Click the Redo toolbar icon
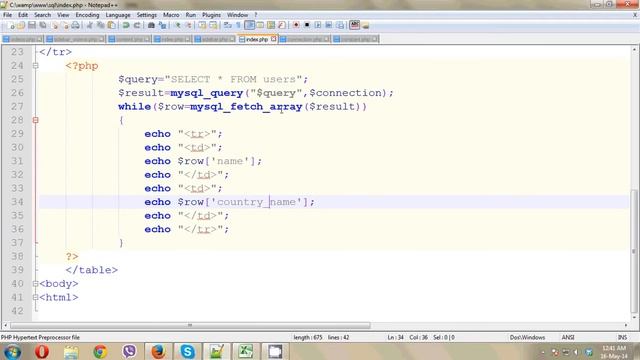This screenshot has width=640, height=360. point(137,25)
